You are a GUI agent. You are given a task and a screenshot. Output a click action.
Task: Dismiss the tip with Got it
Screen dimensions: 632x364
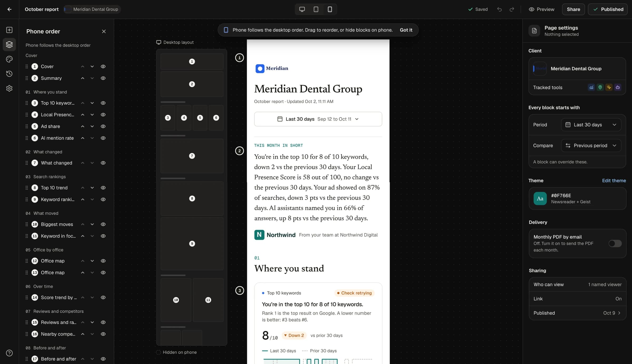(x=406, y=30)
